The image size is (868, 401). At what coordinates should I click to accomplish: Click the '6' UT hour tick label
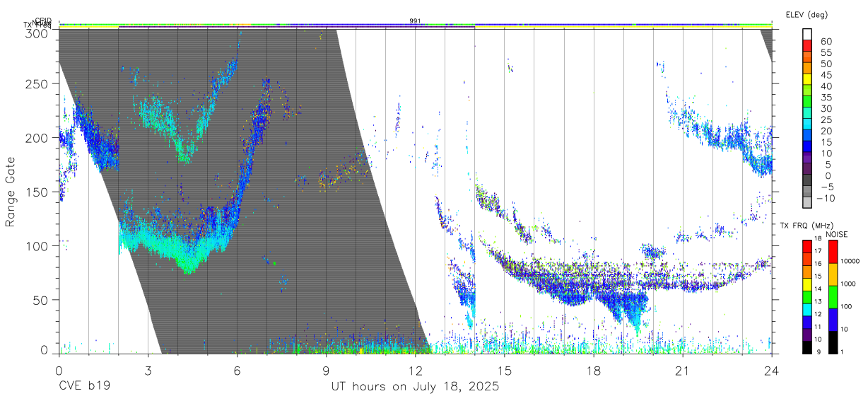tap(237, 371)
